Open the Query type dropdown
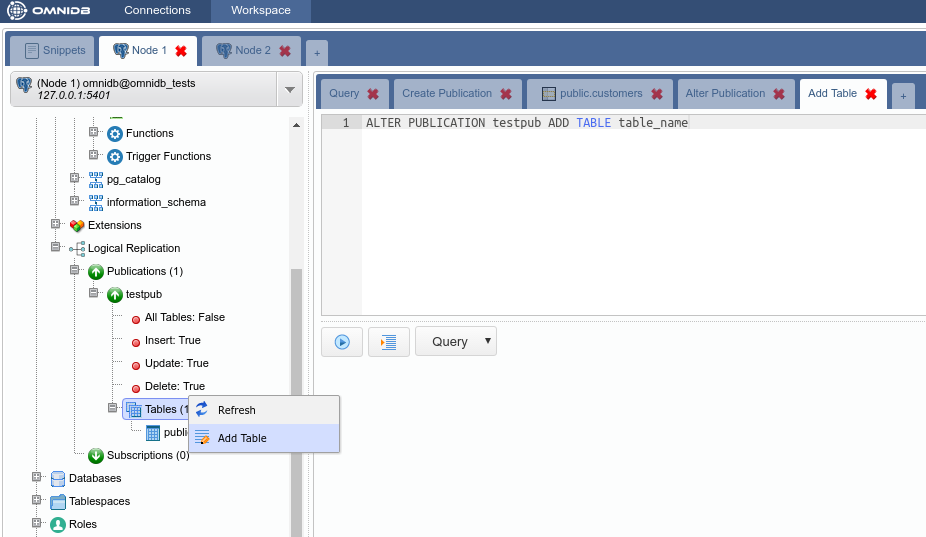 [456, 342]
